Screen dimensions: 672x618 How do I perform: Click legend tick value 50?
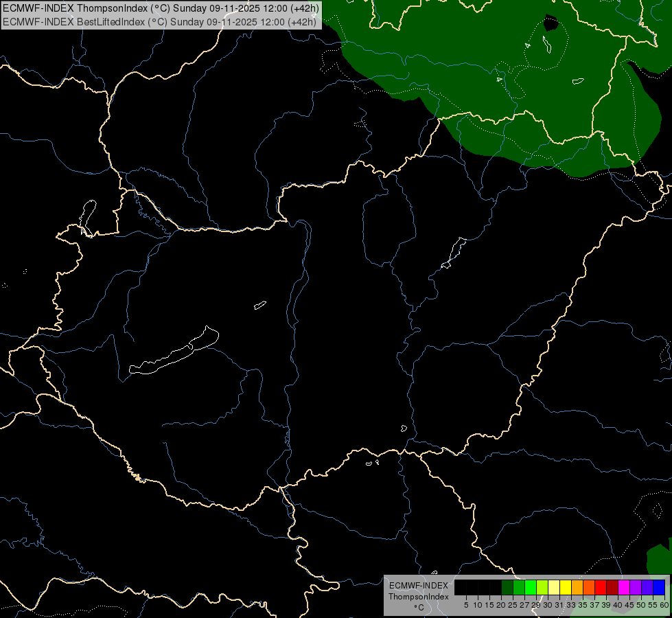pyautogui.click(x=641, y=605)
